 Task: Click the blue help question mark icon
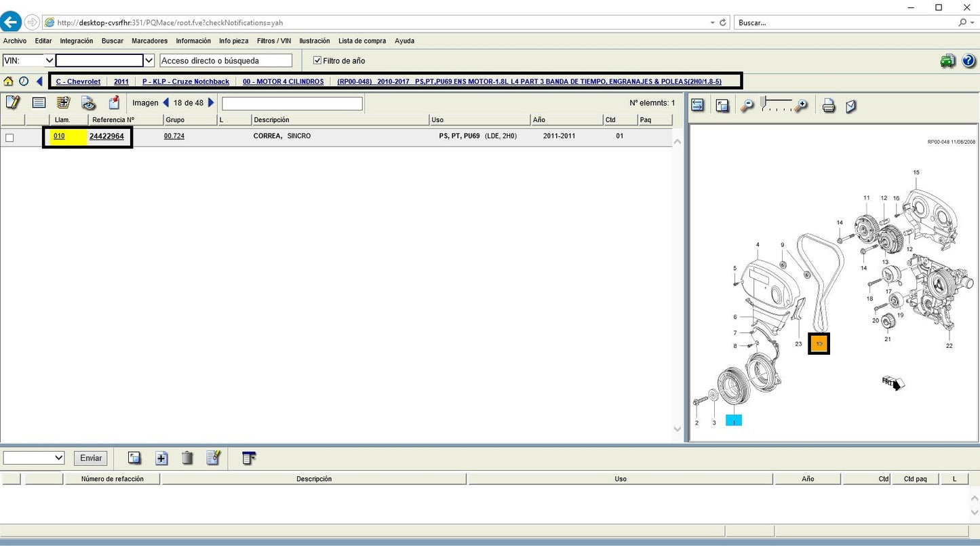[x=968, y=61]
